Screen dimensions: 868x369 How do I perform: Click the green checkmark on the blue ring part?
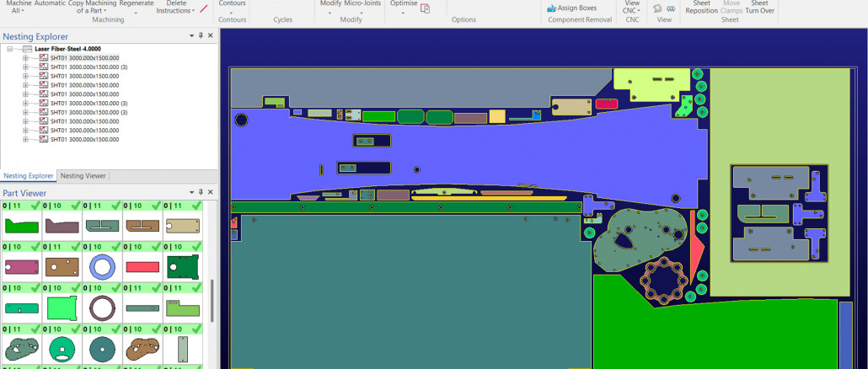coord(114,247)
